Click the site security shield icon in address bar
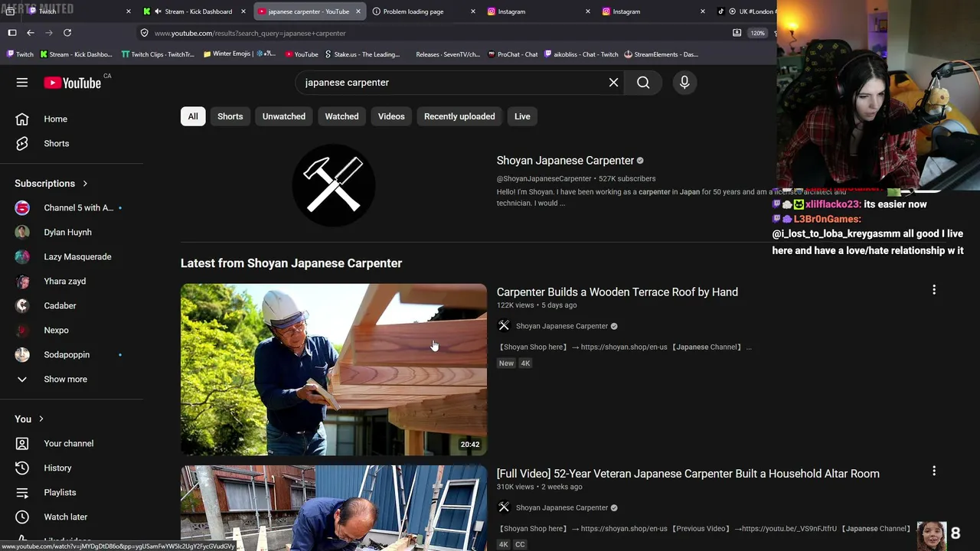Image resolution: width=980 pixels, height=551 pixels. pos(144,33)
